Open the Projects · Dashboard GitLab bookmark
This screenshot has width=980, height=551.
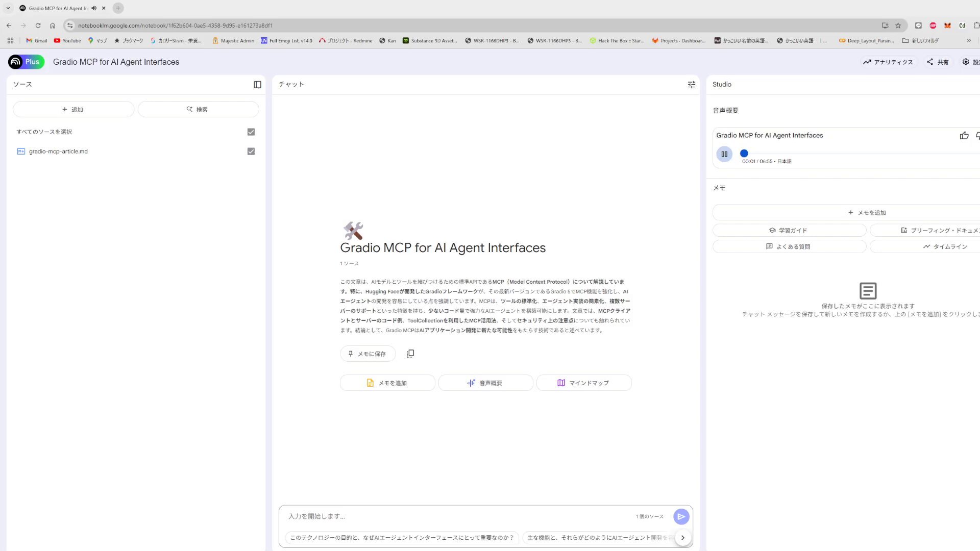pyautogui.click(x=679, y=41)
